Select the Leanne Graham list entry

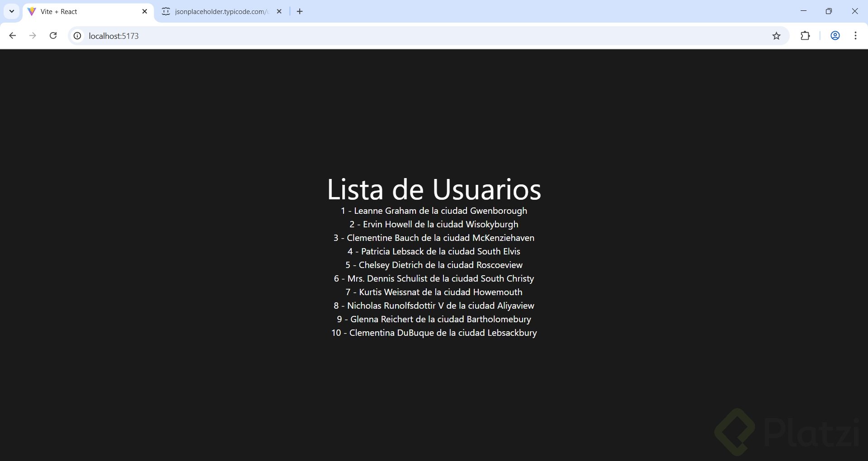[x=434, y=211]
